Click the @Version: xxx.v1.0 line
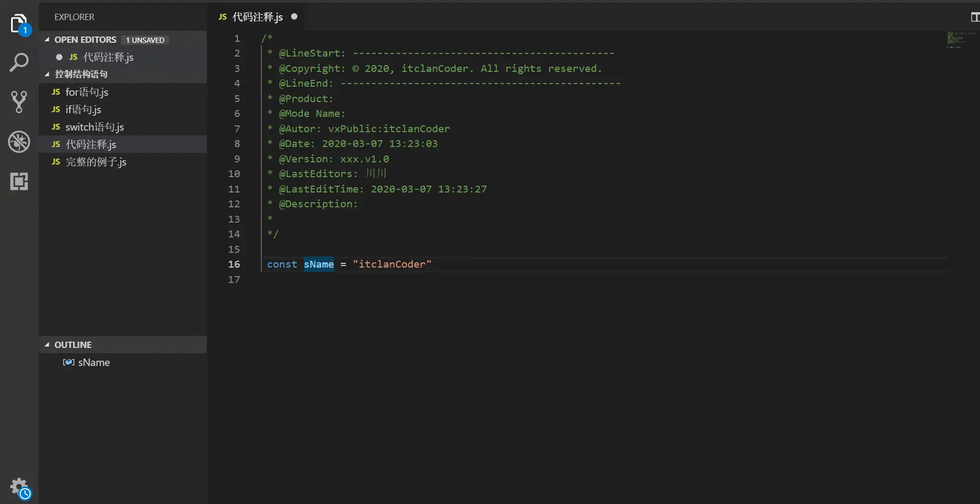980x504 pixels. click(x=328, y=159)
